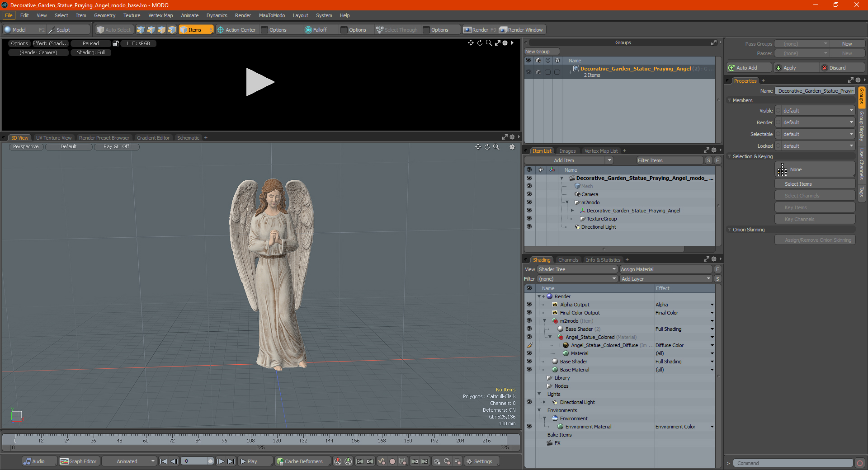Screen dimensions: 868x470
Task: Click the Action Center crosshair tool
Action: pyautogui.click(x=236, y=30)
